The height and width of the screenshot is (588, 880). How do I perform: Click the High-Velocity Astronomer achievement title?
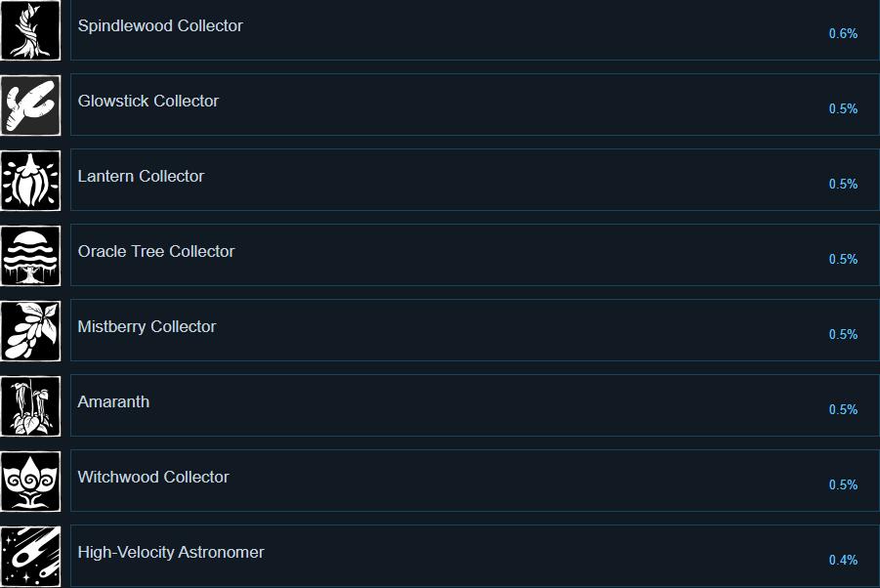(171, 552)
